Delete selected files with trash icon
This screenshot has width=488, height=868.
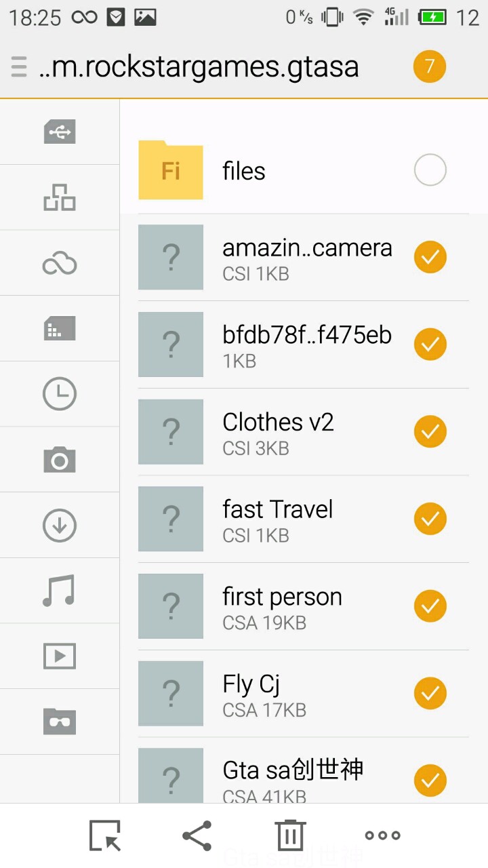290,835
